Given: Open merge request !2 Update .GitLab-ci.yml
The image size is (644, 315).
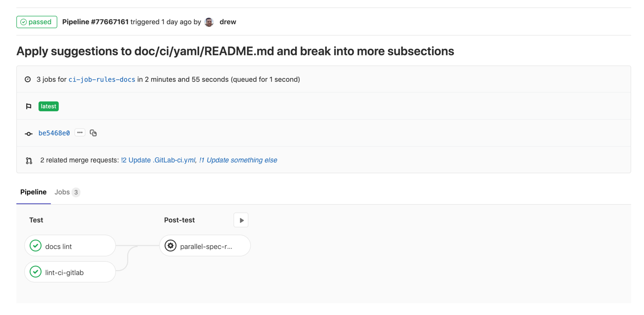Looking at the screenshot, I should tap(158, 160).
